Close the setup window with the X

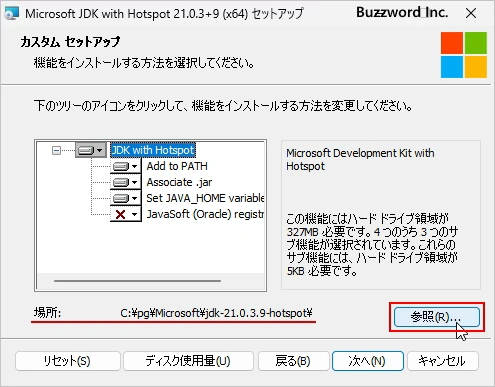[471, 13]
